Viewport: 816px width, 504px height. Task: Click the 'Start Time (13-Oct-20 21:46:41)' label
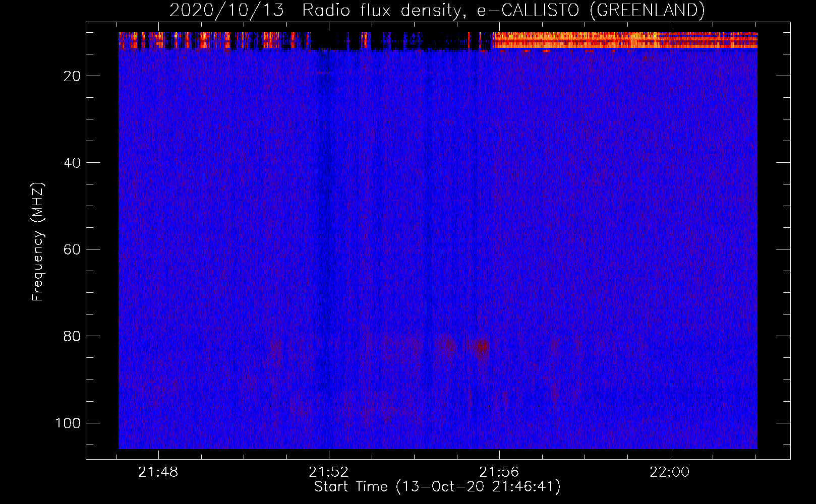437,487
